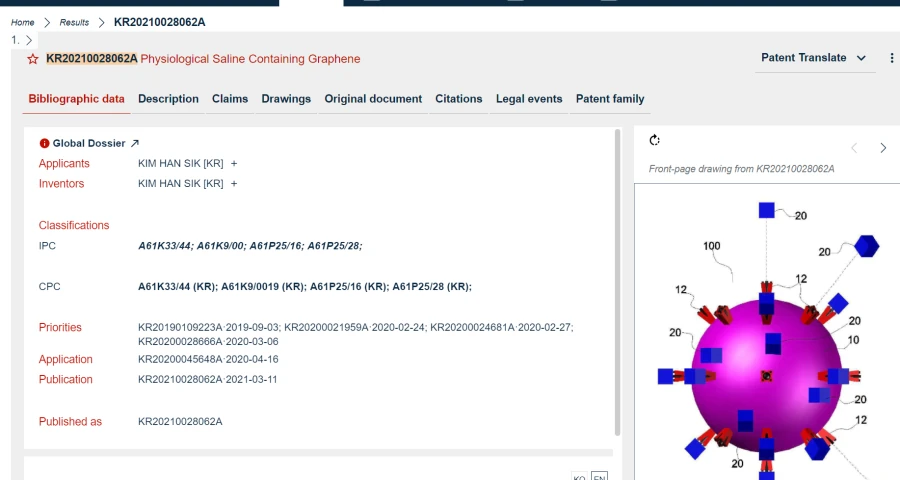Select application number KR20200045648A
900x480 pixels.
click(x=180, y=359)
